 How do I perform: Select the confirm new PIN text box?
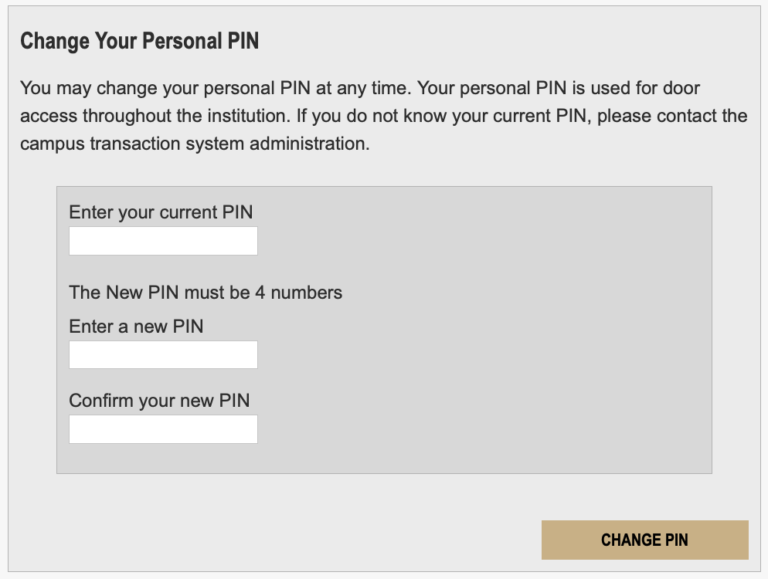point(163,430)
